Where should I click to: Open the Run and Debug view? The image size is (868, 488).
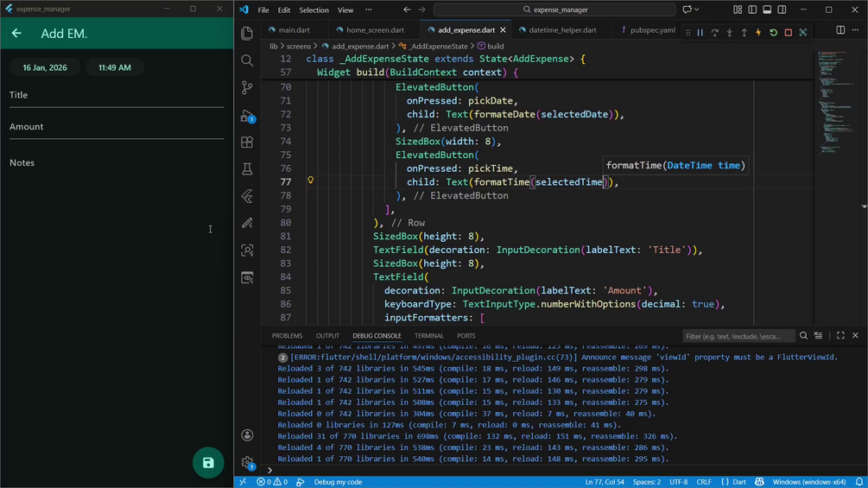[x=248, y=115]
